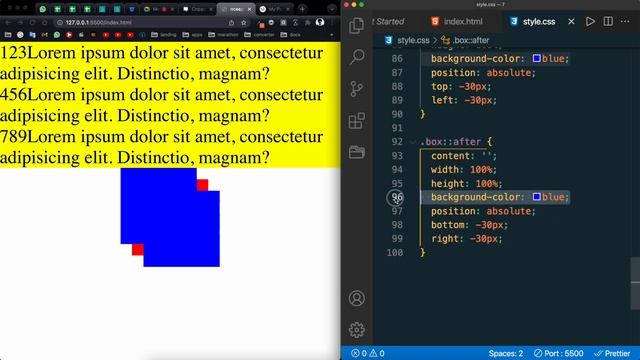Viewport: 640px width, 360px height.
Task: Open the 'landing' bookmarks folder
Action: coord(164,35)
